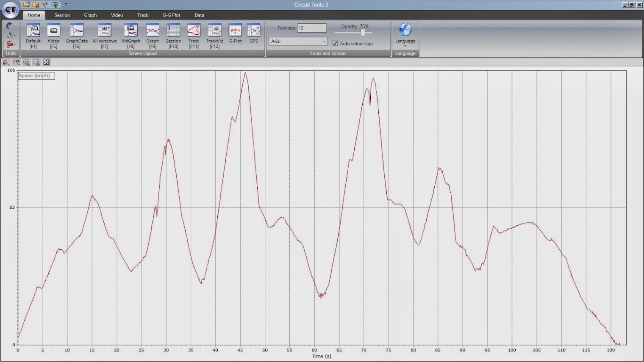This screenshot has height=362, width=644.
Task: Switch to the Data ribbon tab
Action: point(199,15)
